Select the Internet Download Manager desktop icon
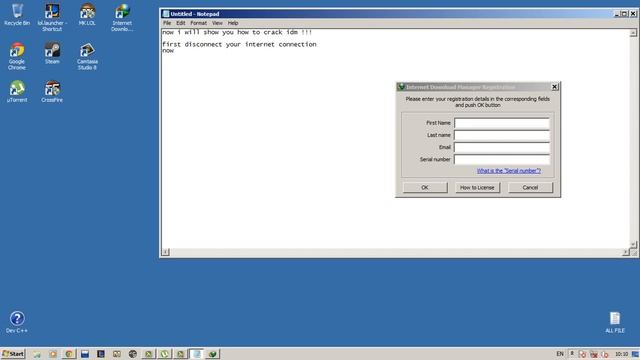Viewport: 640px width, 360px height. [122, 18]
